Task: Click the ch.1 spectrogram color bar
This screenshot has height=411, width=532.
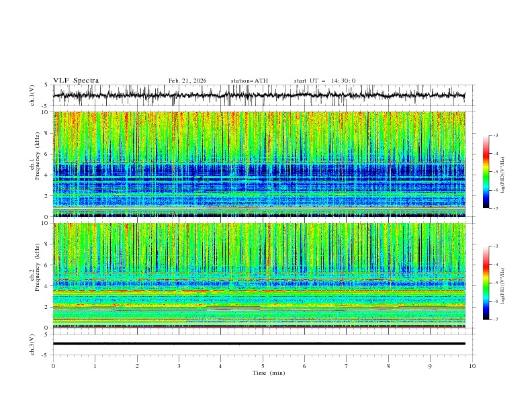Action: point(486,172)
